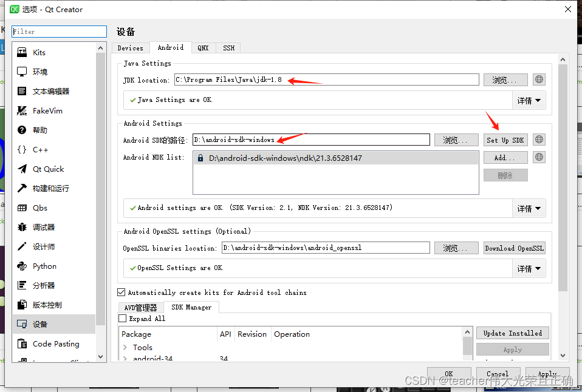Confirm the dialog with OK

coord(449,373)
